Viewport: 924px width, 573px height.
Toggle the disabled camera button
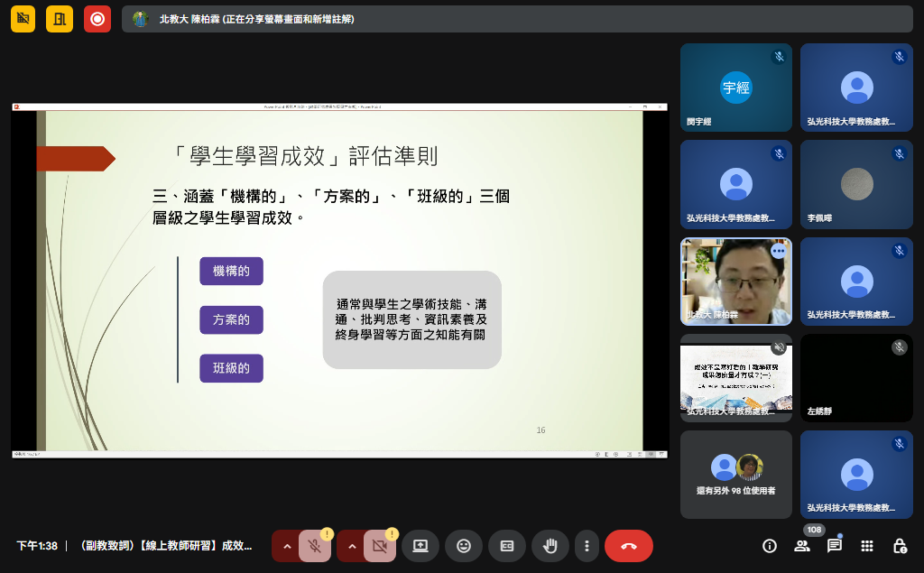(x=380, y=546)
